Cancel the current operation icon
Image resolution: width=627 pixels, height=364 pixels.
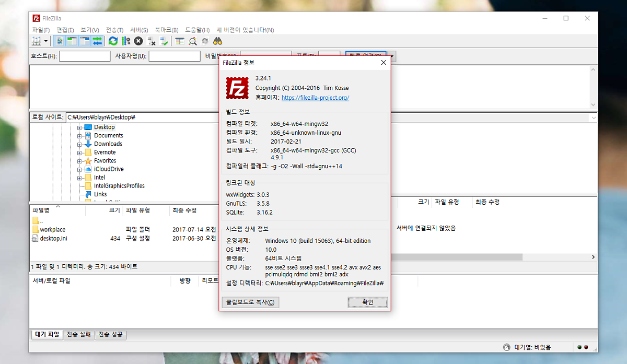point(138,41)
